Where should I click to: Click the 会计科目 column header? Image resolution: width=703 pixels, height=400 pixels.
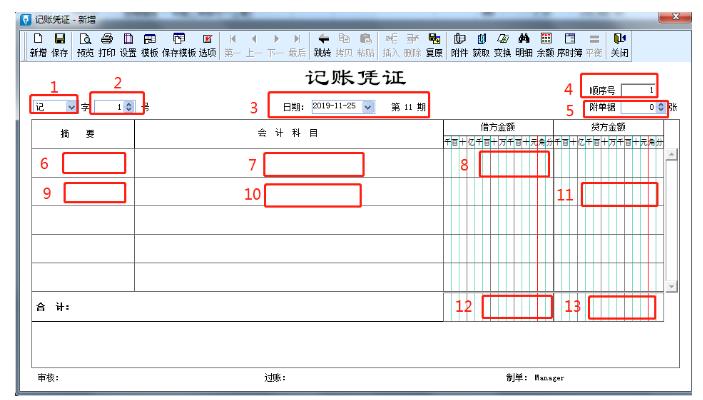pyautogui.click(x=289, y=133)
